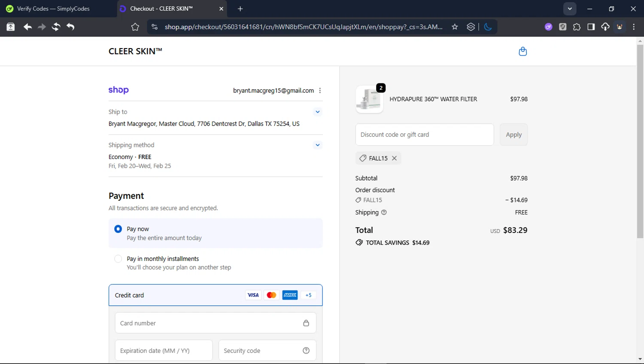This screenshot has height=364, width=644.
Task: Open the browser three-dot menu
Action: click(x=634, y=27)
